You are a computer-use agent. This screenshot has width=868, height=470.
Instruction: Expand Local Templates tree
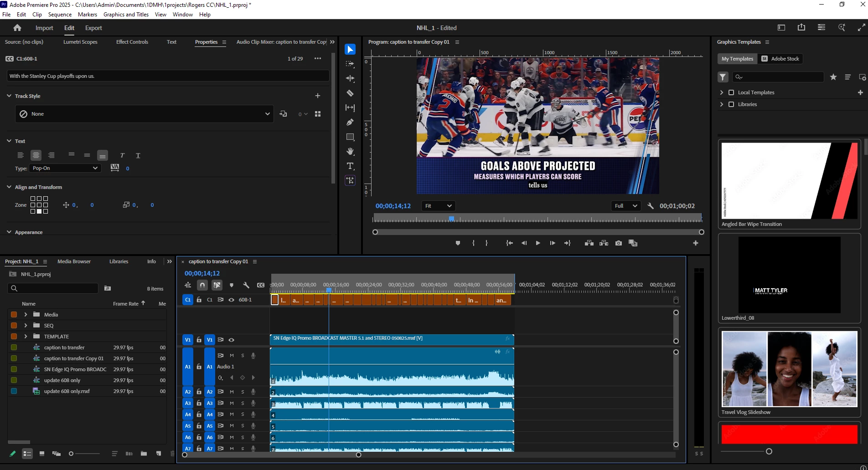(721, 92)
